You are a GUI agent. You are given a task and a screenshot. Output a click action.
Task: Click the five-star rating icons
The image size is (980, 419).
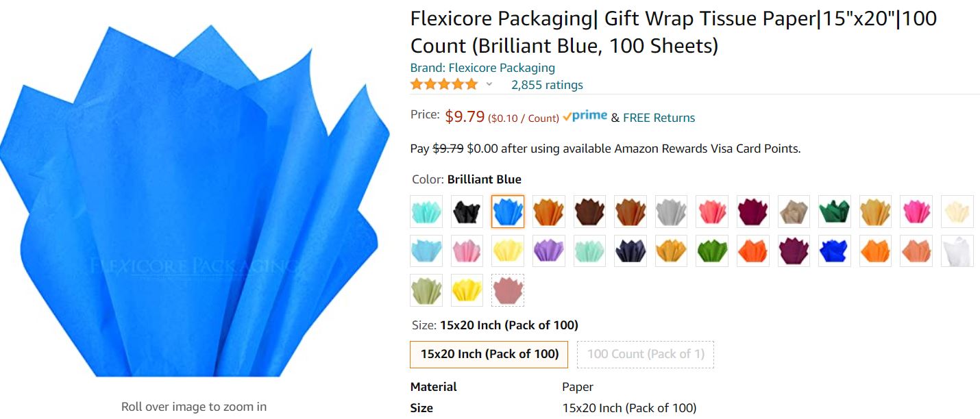[444, 85]
